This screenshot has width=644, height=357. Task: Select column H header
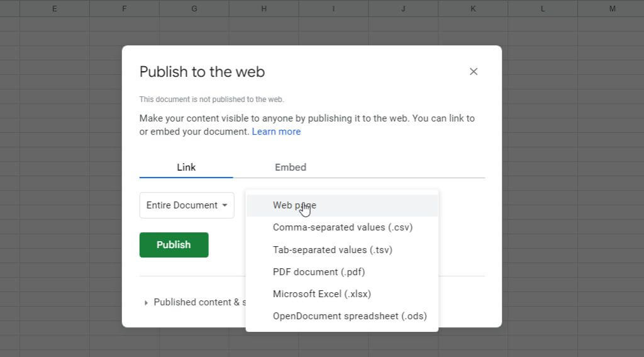pyautogui.click(x=264, y=9)
